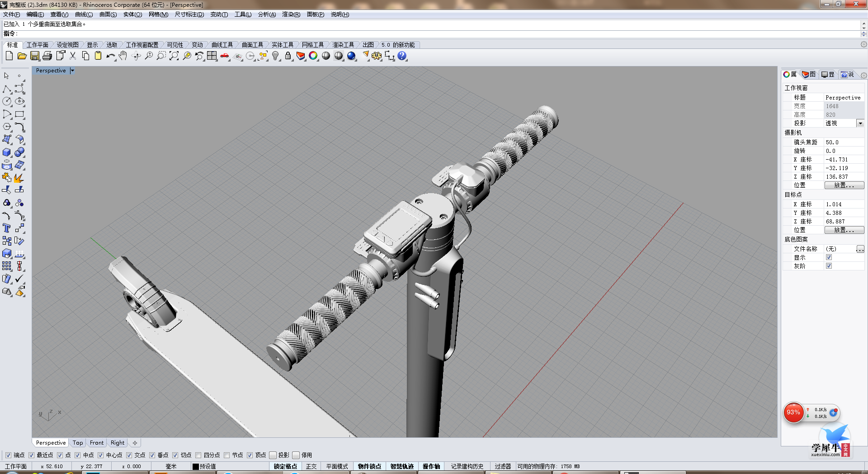Image resolution: width=868 pixels, height=474 pixels.
Task: Click the black 预设值 layer swatch
Action: 195,466
